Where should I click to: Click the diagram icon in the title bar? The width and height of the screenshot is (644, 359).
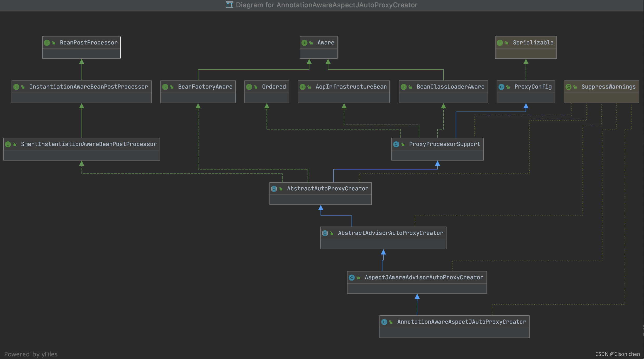pos(229,5)
